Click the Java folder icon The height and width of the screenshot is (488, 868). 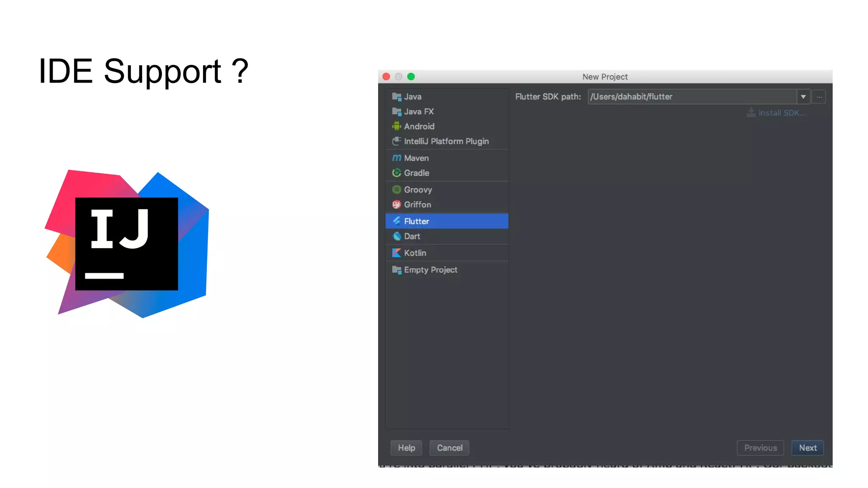(397, 97)
